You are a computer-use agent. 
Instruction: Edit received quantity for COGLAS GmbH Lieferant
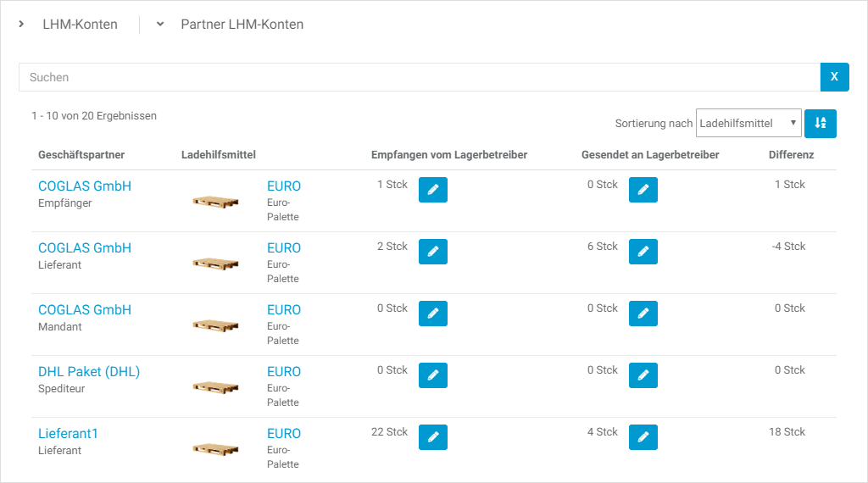[x=433, y=252]
